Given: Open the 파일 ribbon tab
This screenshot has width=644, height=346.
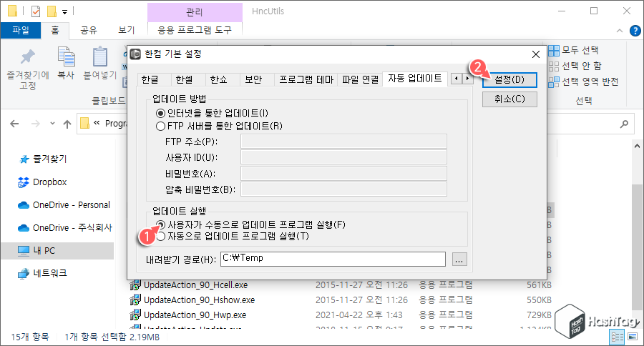Looking at the screenshot, I should pos(21,30).
